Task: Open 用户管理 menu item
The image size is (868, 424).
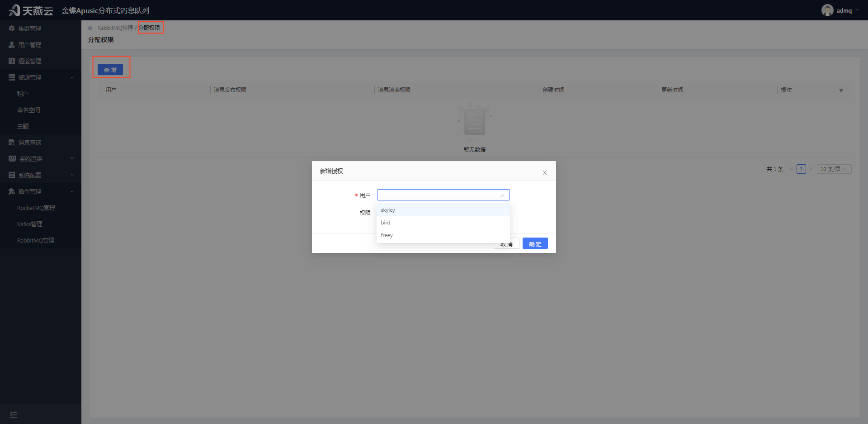Action: click(x=41, y=45)
